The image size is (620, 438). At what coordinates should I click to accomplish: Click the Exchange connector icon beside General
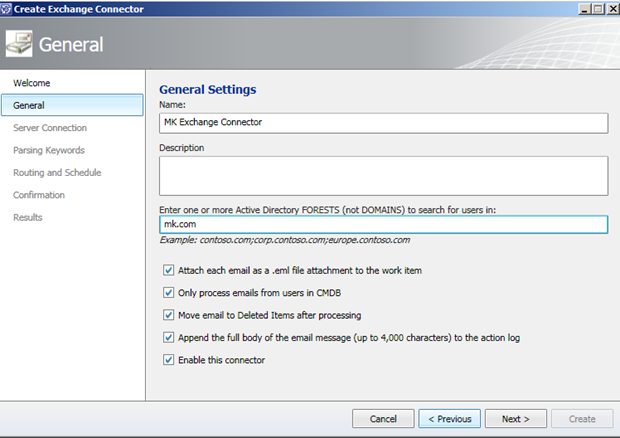(x=19, y=43)
